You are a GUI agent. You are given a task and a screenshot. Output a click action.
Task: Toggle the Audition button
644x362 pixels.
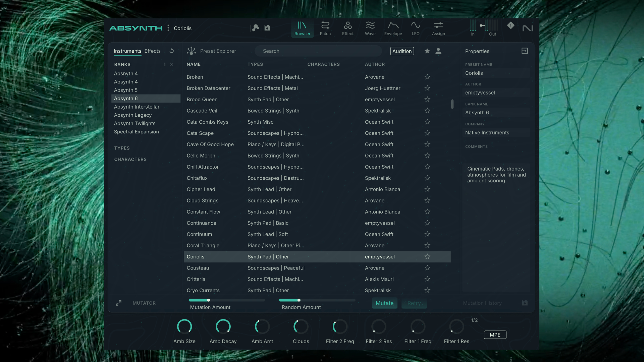402,51
